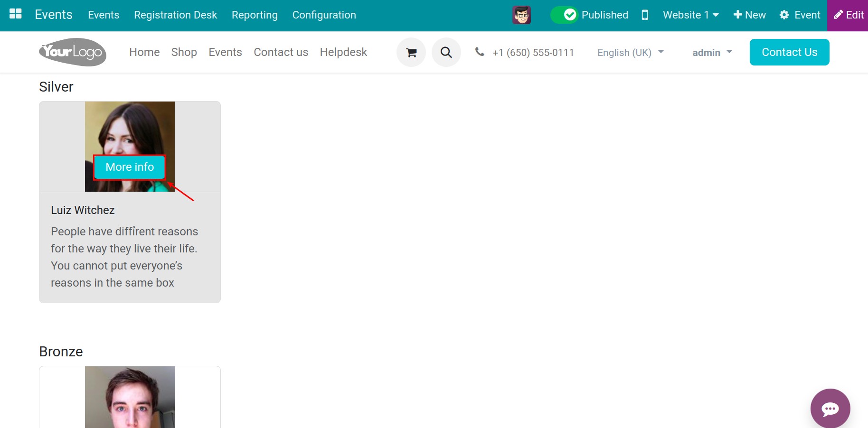Open the Reporting menu
The width and height of the screenshot is (868, 428).
pyautogui.click(x=255, y=15)
